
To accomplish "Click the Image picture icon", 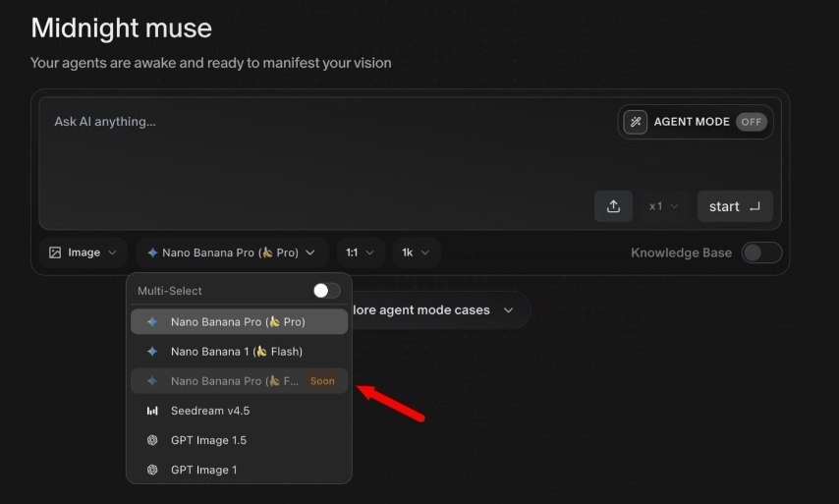I will coord(55,252).
